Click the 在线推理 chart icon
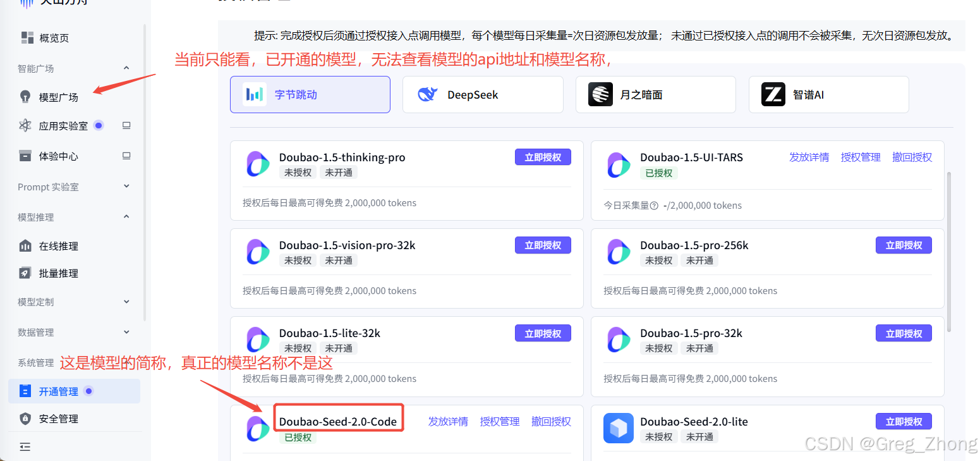Image resolution: width=980 pixels, height=461 pixels. pos(25,246)
